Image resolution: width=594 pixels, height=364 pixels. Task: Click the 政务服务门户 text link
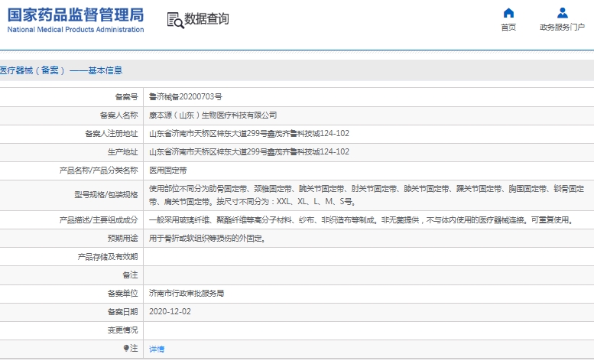tap(562, 28)
